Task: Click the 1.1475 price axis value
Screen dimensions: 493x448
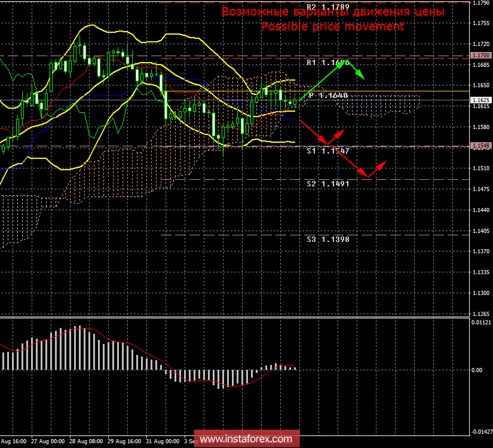Action: [481, 189]
